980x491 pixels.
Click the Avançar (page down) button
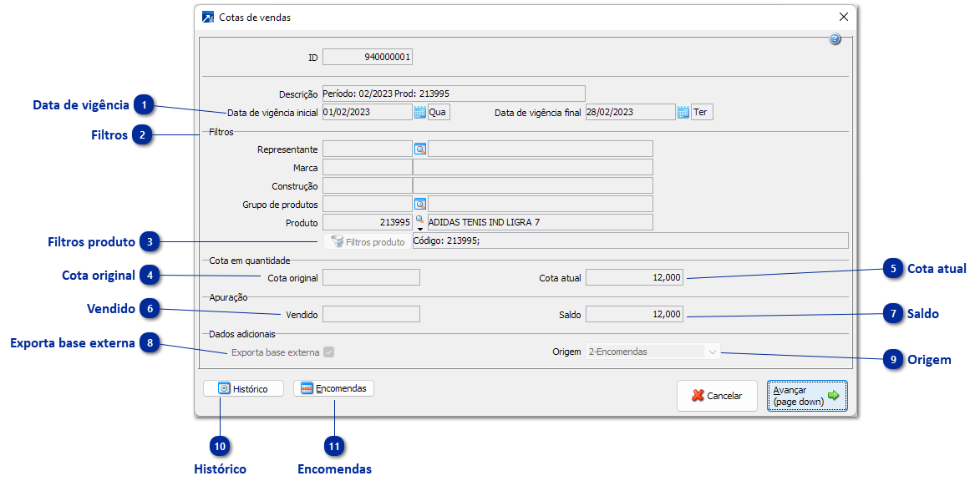(807, 396)
